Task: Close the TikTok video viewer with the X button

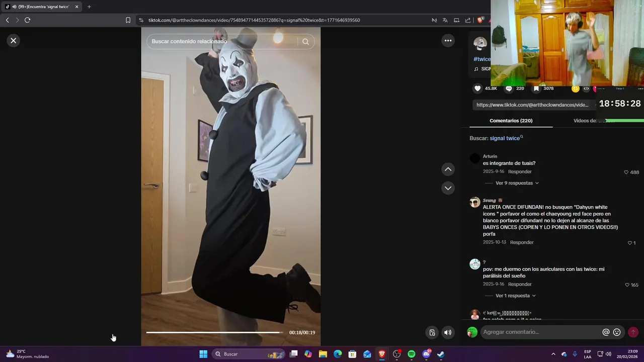Action: (14, 41)
